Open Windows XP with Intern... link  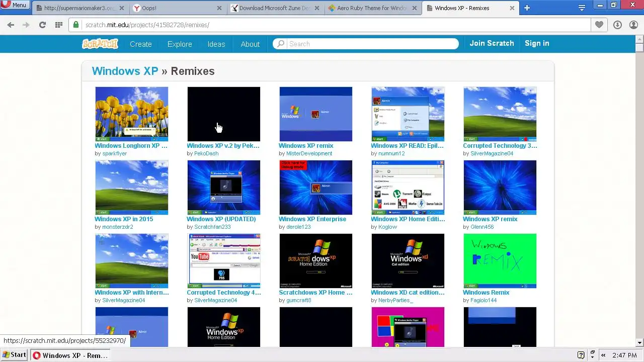coord(132,293)
